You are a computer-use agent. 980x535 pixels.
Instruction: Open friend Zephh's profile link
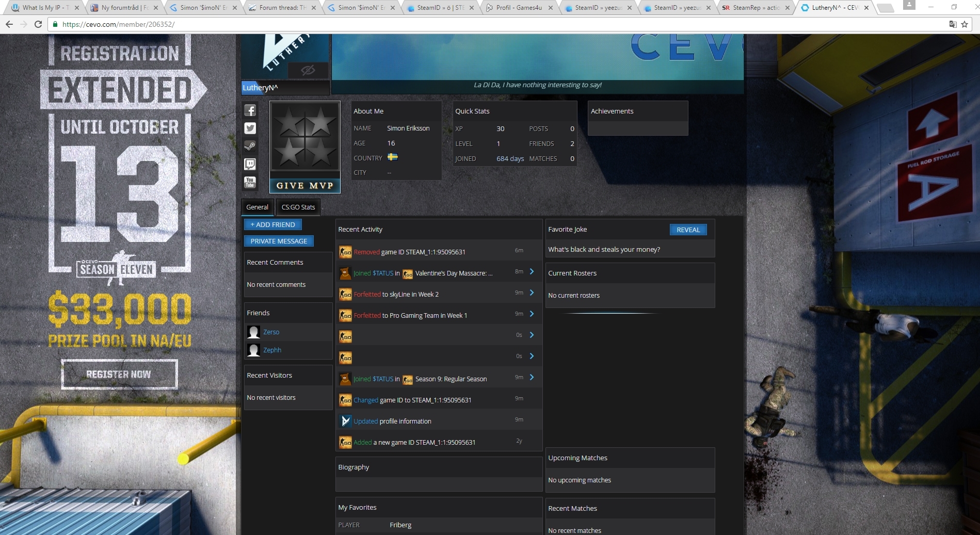click(x=272, y=350)
